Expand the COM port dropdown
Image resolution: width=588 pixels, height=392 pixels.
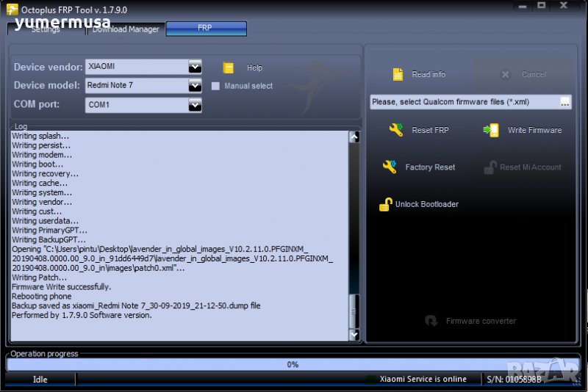click(x=195, y=105)
